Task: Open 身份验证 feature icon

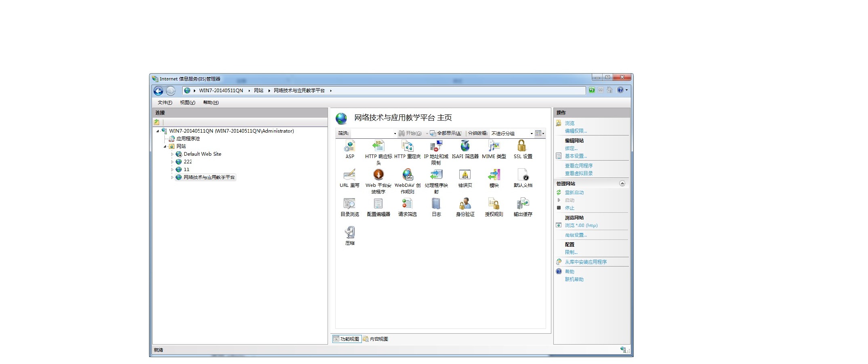Action: 465,207
